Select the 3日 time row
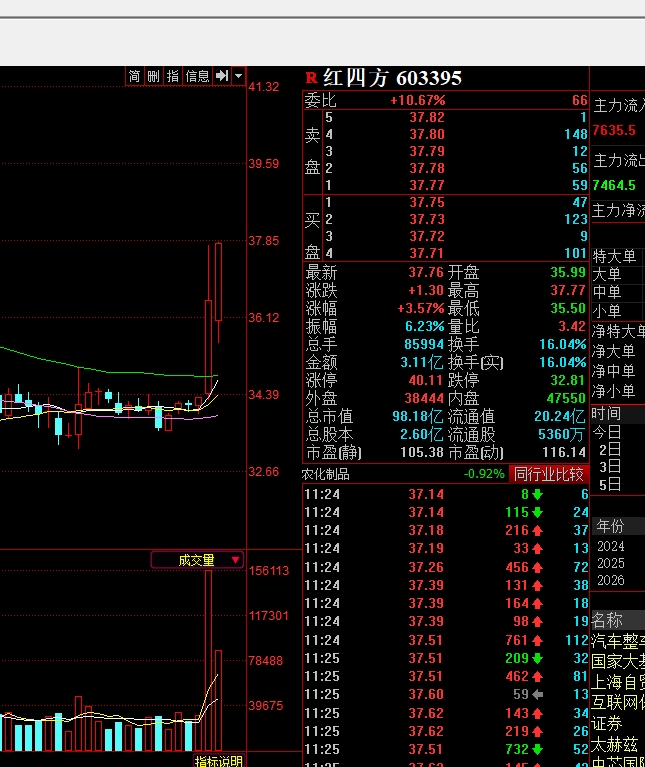Image resolution: width=645 pixels, height=767 pixels. click(x=618, y=467)
